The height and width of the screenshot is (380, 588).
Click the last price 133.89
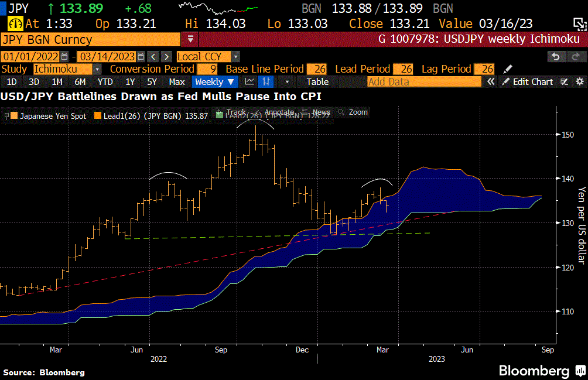[x=81, y=8]
